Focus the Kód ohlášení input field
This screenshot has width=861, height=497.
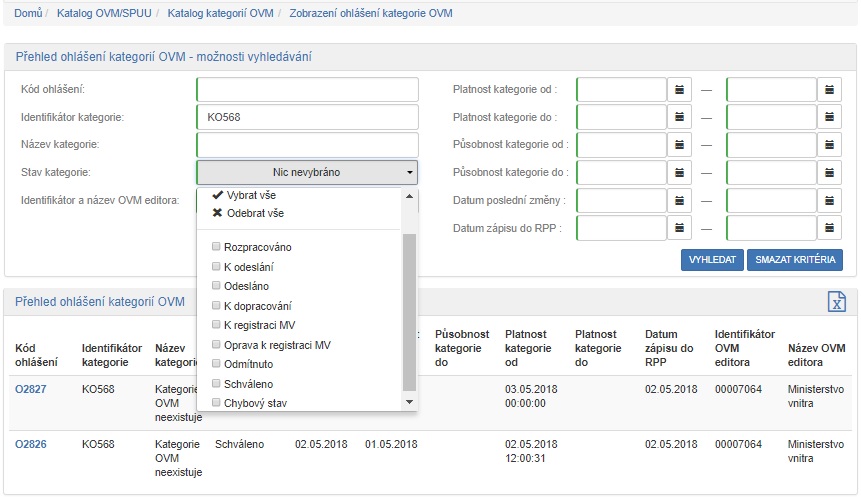(x=306, y=90)
